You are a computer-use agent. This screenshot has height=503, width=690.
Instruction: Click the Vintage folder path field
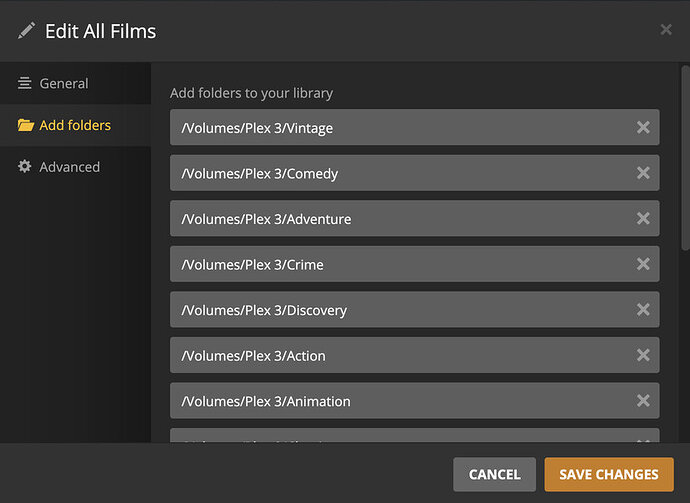tap(400, 128)
